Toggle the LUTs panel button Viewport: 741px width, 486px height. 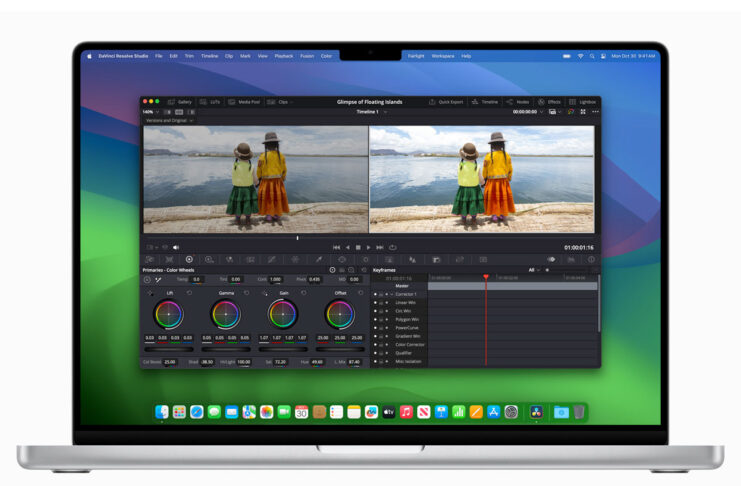(x=210, y=102)
